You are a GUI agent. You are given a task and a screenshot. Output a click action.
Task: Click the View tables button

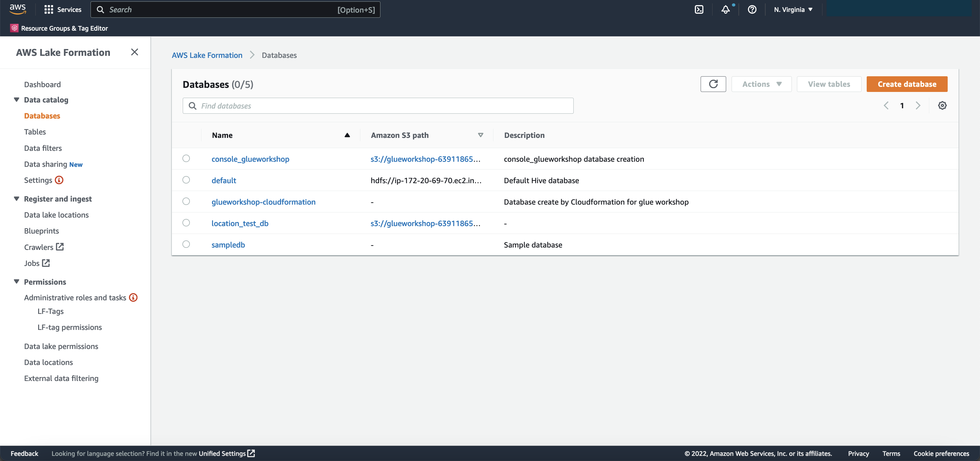point(829,84)
